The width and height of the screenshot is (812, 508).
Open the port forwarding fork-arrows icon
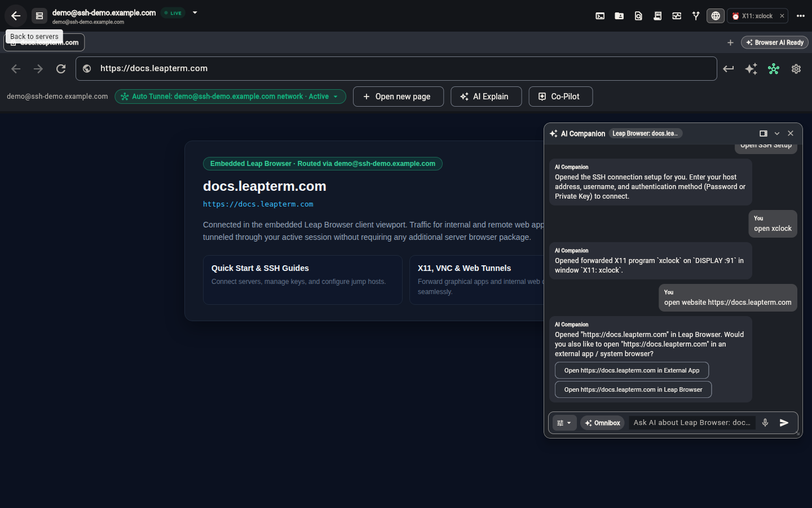point(696,16)
